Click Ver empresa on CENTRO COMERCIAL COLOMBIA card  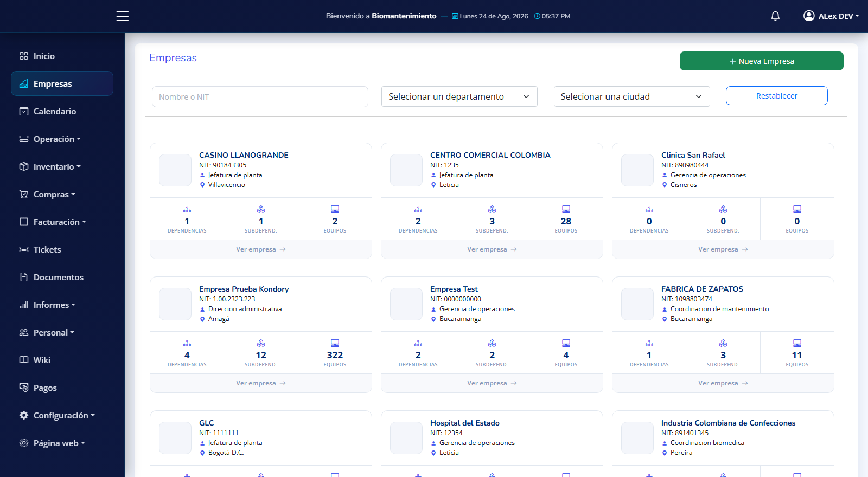(x=492, y=249)
